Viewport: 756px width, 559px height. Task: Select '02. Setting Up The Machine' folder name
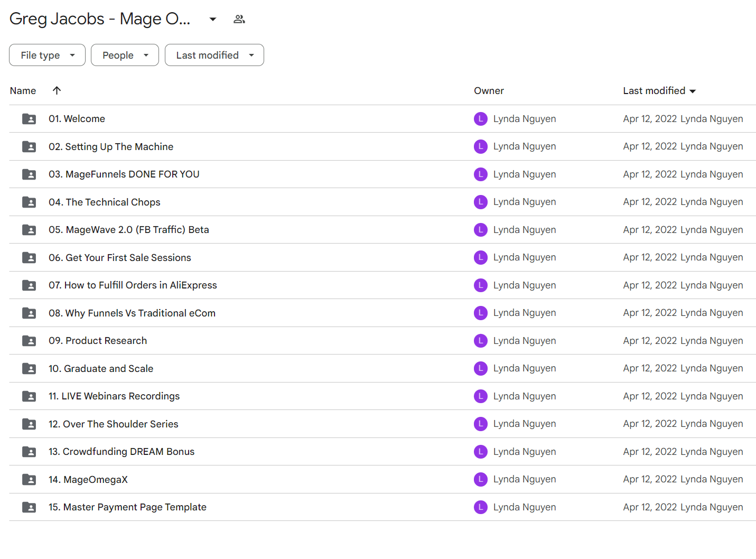click(111, 146)
